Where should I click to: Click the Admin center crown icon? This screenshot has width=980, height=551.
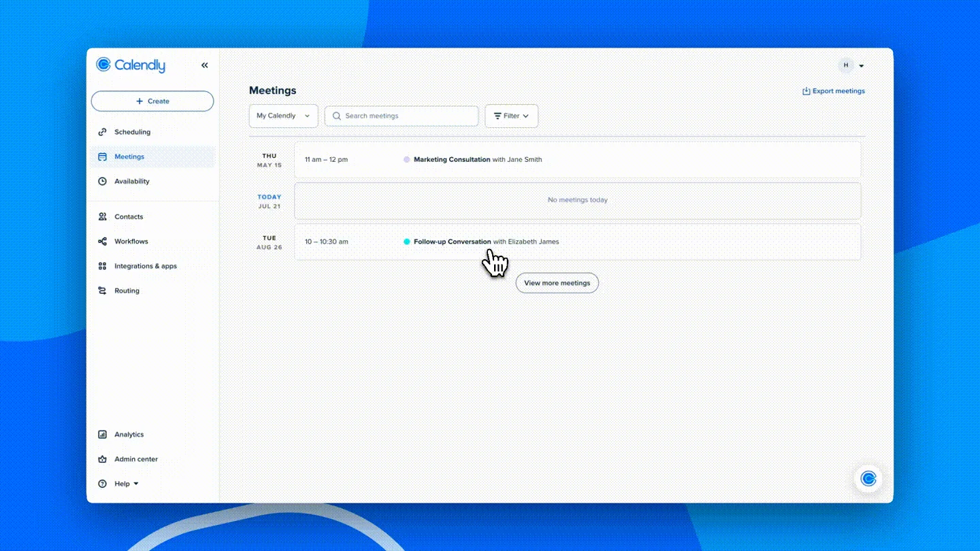click(x=102, y=459)
